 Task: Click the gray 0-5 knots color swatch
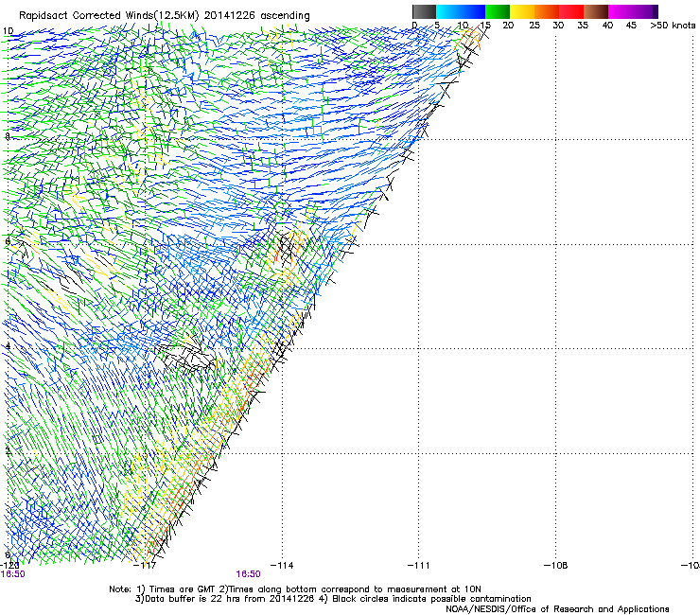(x=424, y=11)
